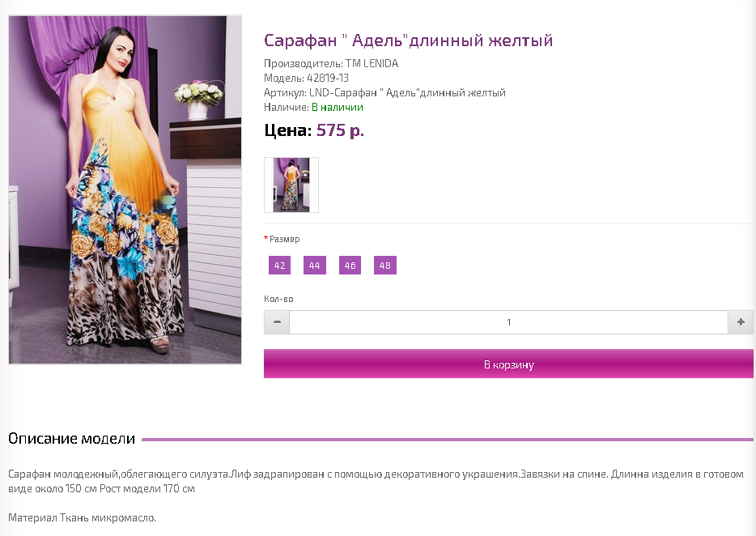
Task: Select size 48 option
Action: tap(384, 266)
